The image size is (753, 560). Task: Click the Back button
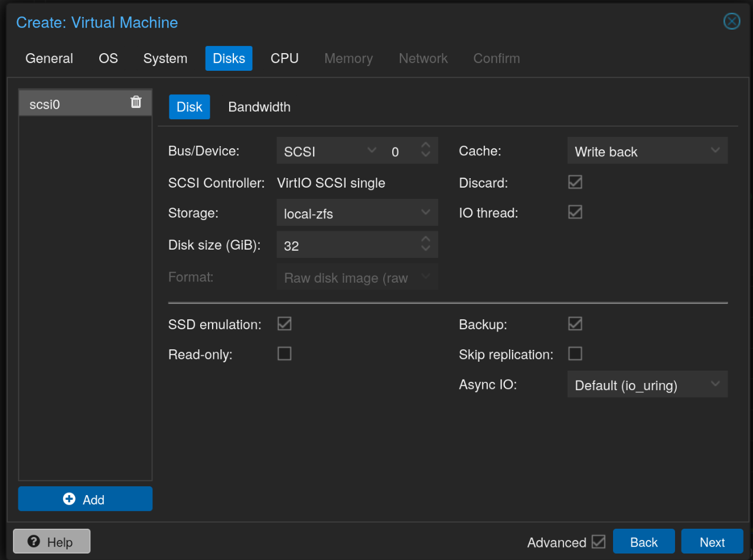644,541
